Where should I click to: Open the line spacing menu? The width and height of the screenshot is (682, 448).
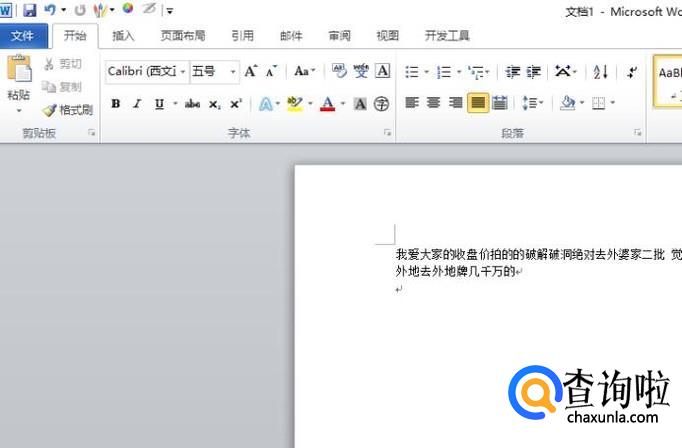click(532, 103)
